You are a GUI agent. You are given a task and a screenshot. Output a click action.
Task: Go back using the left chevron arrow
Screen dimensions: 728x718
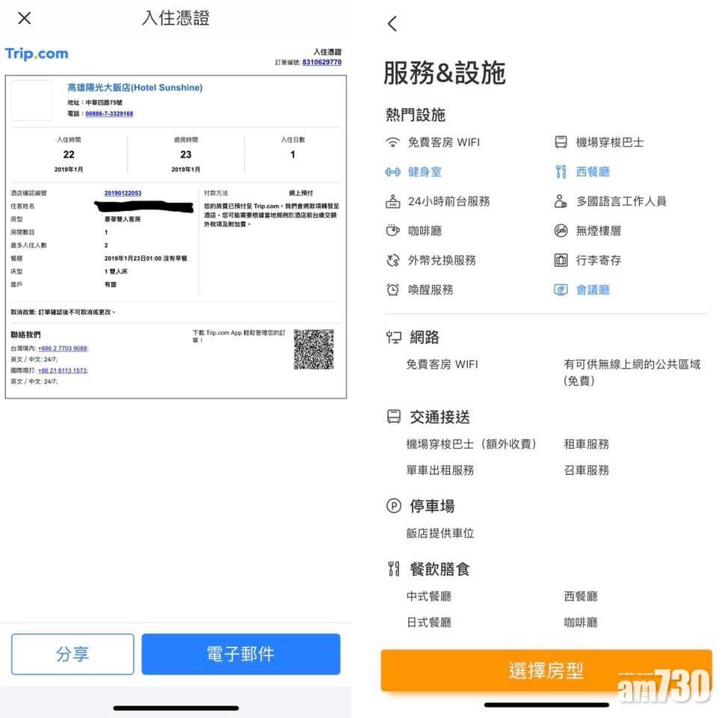(392, 24)
